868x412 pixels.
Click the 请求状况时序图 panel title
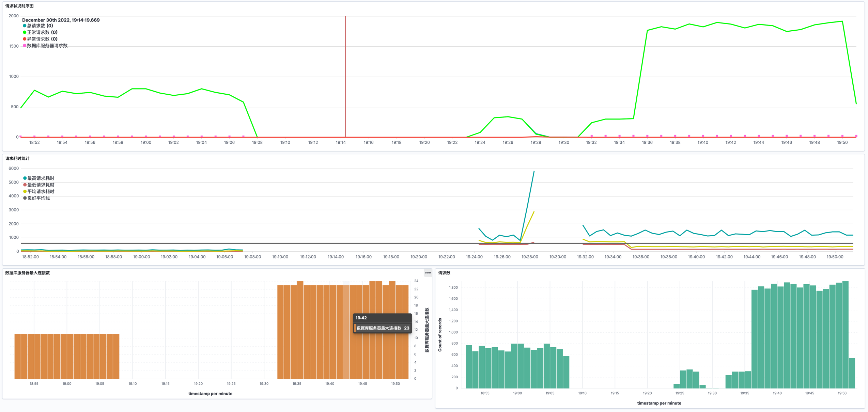click(x=19, y=6)
